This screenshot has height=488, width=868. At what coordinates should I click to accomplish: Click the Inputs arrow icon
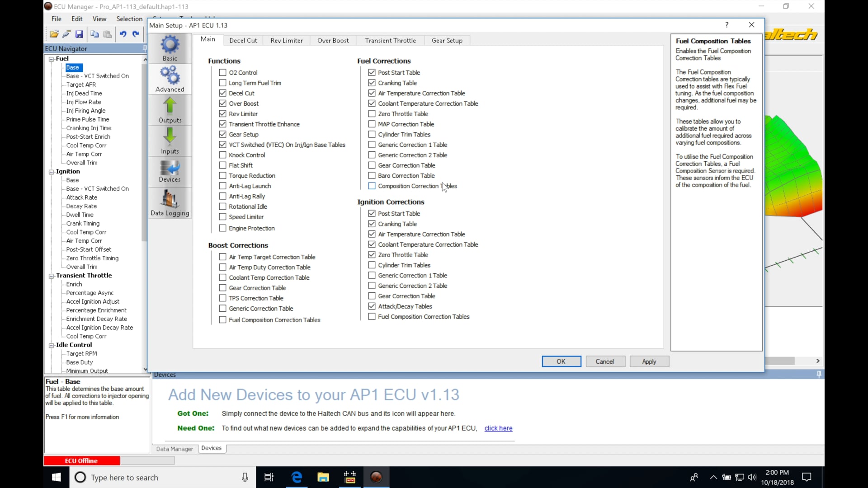(x=170, y=140)
